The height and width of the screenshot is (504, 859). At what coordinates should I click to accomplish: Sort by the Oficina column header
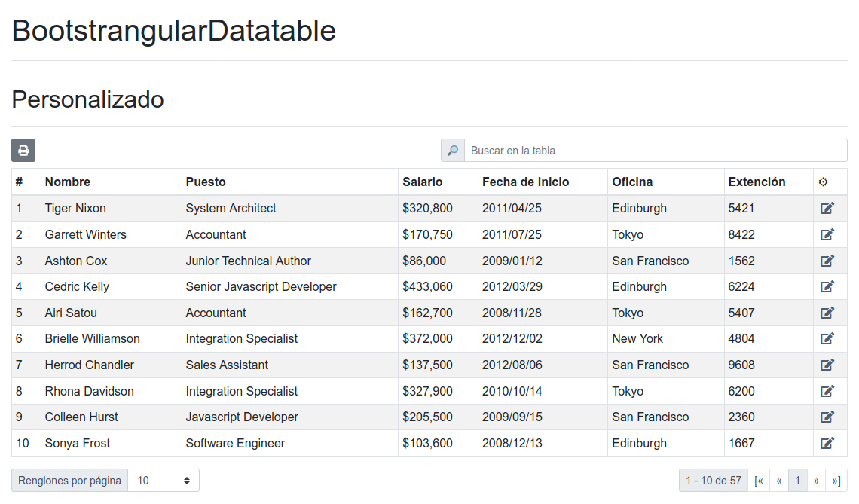(632, 182)
